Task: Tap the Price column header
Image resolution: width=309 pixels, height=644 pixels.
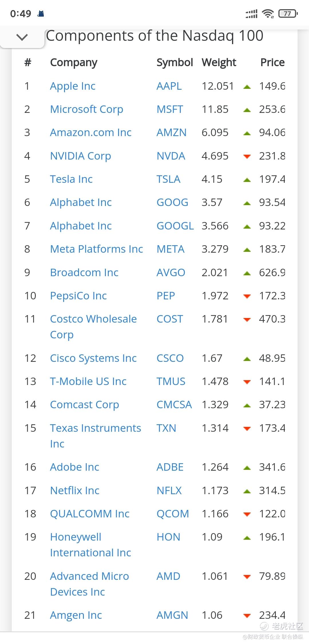Action: click(272, 62)
